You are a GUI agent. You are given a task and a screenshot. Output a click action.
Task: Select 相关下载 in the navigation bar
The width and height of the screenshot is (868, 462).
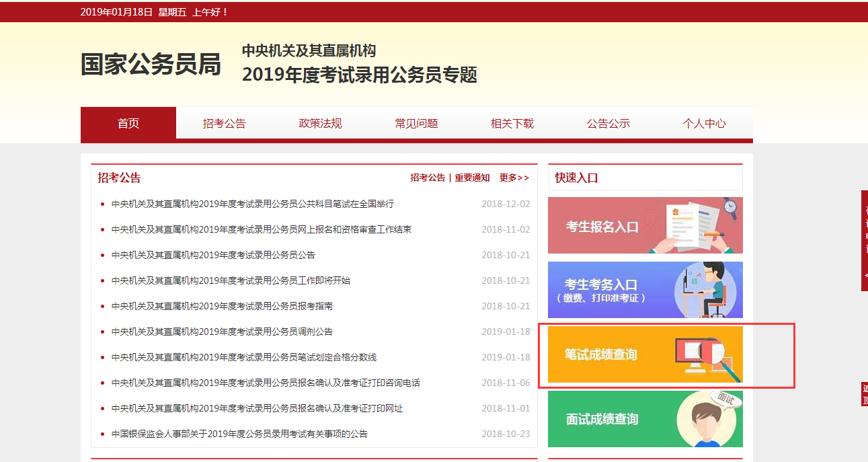coord(512,124)
